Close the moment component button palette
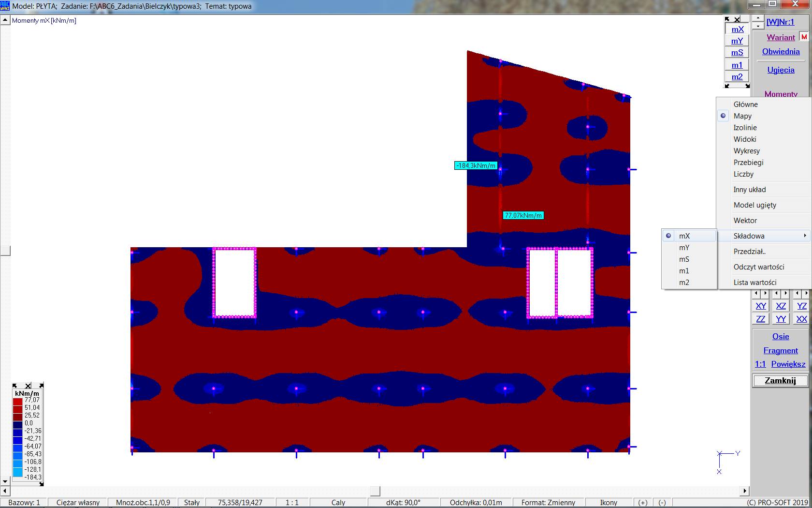 (737, 20)
